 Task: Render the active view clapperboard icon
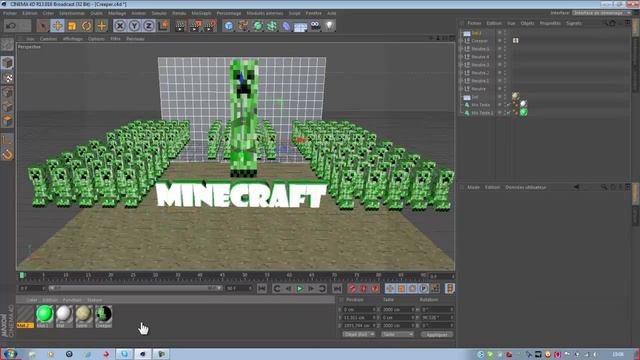tap(180, 26)
